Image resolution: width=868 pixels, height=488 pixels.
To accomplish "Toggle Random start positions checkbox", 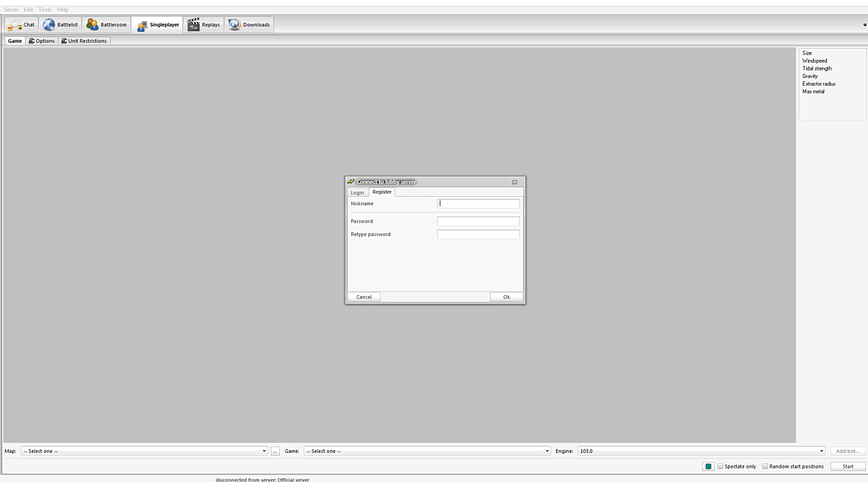I will pyautogui.click(x=765, y=466).
